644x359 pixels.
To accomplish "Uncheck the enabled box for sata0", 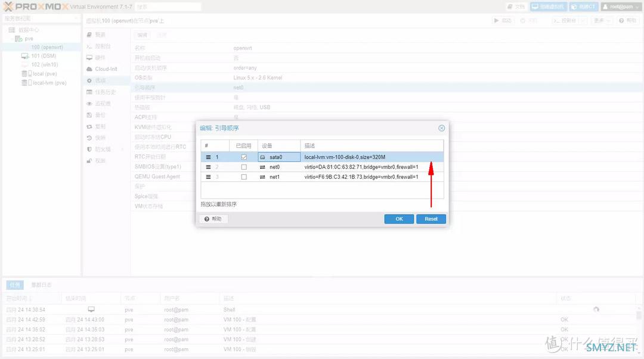I will tap(244, 157).
